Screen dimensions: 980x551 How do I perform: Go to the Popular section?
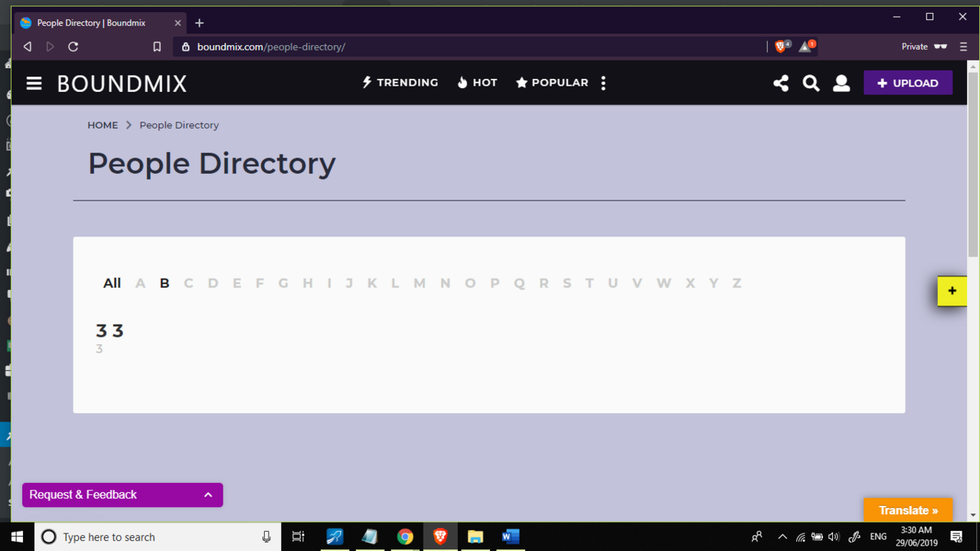click(552, 83)
